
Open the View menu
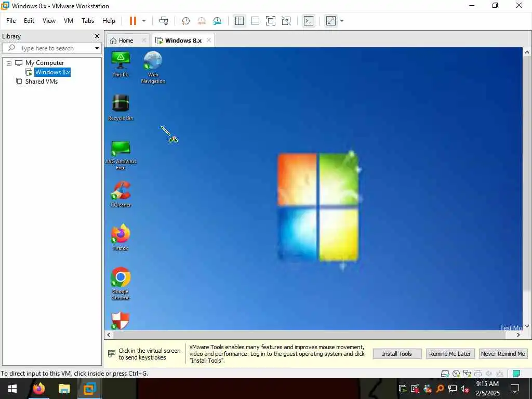pos(49,21)
